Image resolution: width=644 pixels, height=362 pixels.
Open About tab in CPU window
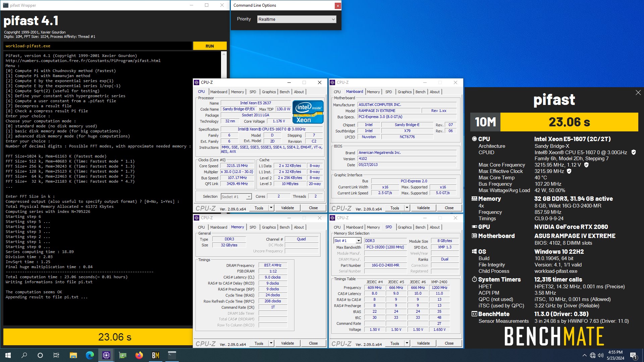(x=299, y=92)
